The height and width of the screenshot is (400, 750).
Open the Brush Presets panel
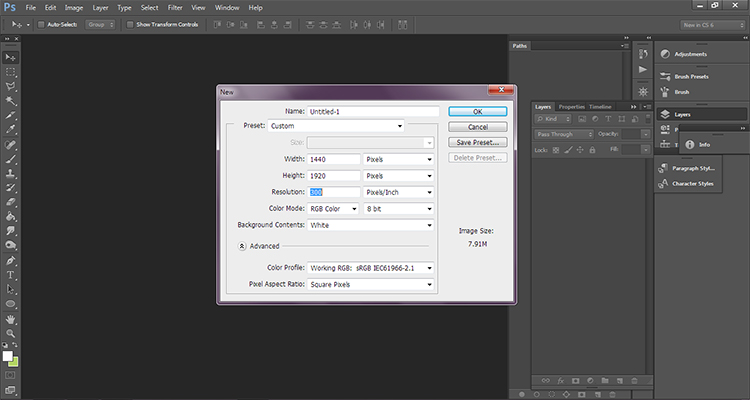691,77
